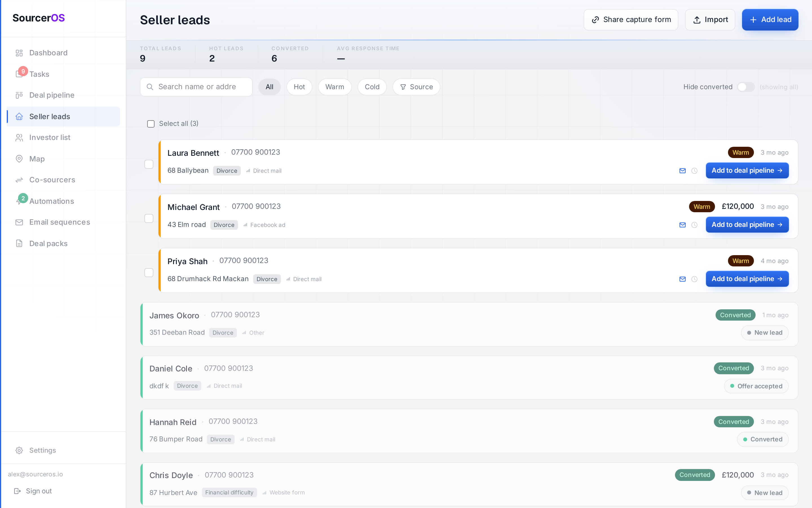
Task: Open Investor list in sidebar
Action: [63, 137]
